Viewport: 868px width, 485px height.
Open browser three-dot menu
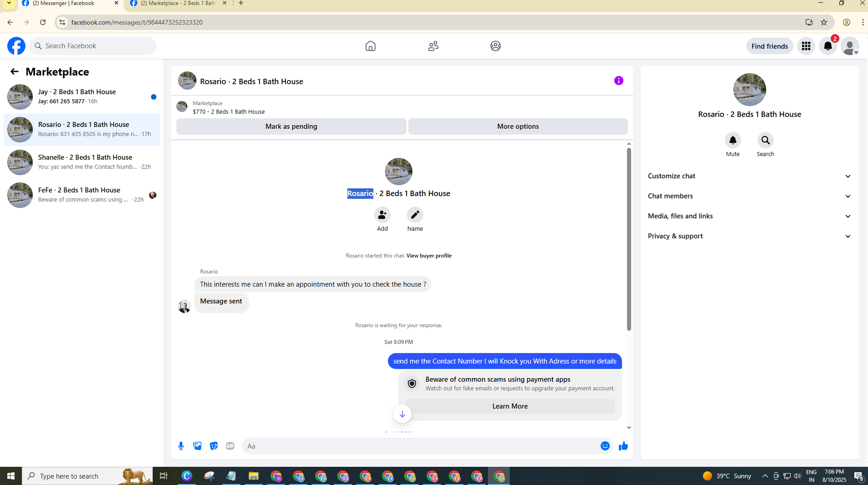point(863,22)
